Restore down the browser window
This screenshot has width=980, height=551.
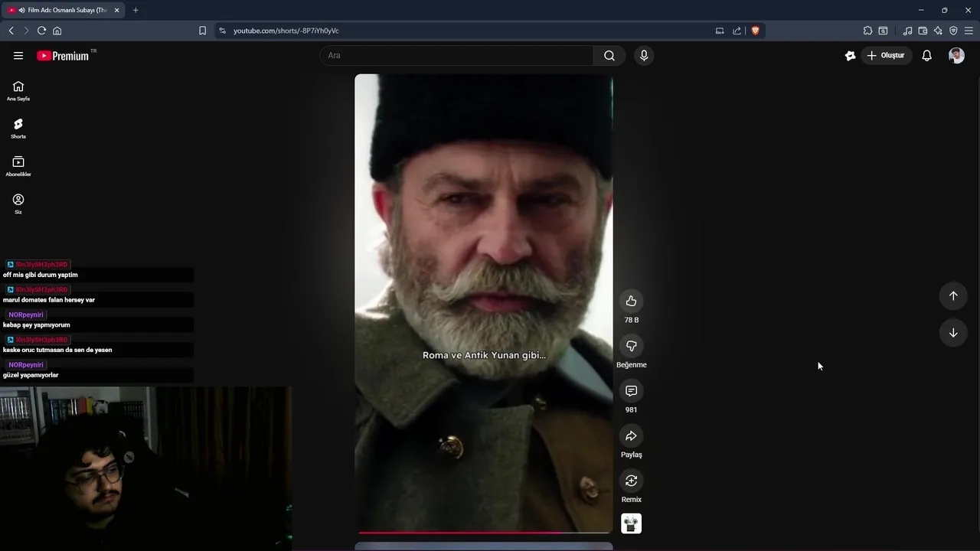pos(944,10)
